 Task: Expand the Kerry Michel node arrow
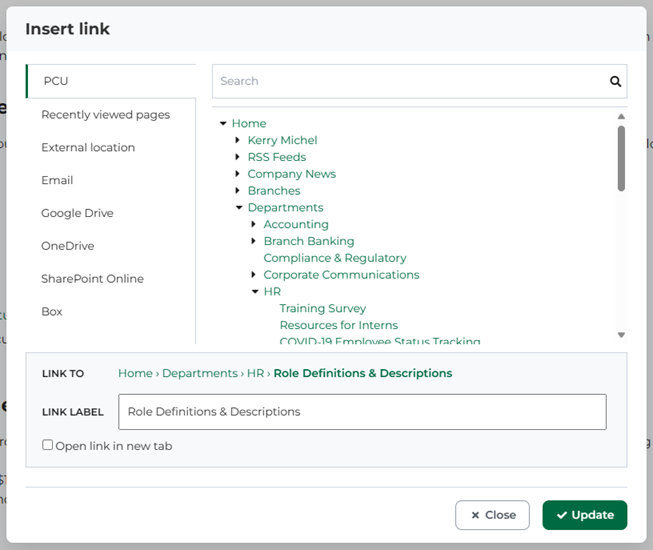(237, 140)
